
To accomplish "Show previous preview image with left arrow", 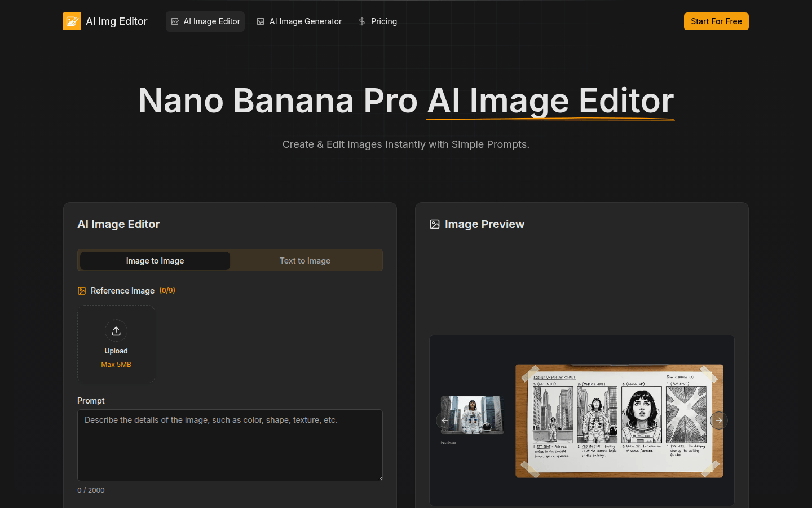I will pyautogui.click(x=444, y=421).
